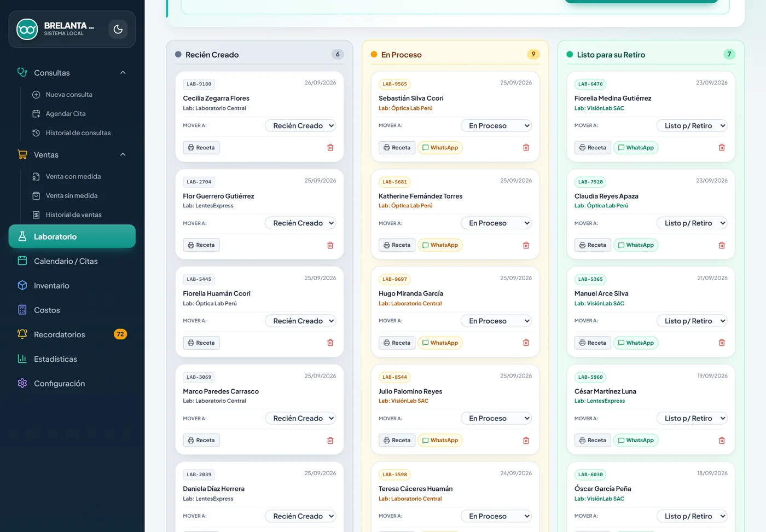Select Laboratorio in the sidebar
766x532 pixels.
pyautogui.click(x=72, y=236)
